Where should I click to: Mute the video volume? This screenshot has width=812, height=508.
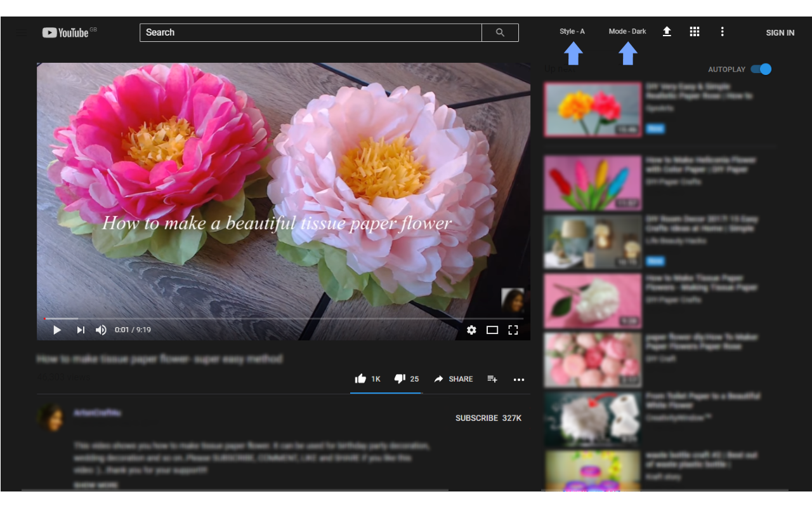(101, 330)
